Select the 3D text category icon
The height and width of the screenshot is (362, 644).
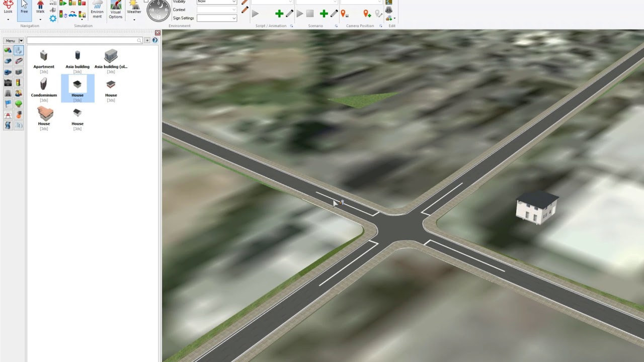tap(19, 125)
